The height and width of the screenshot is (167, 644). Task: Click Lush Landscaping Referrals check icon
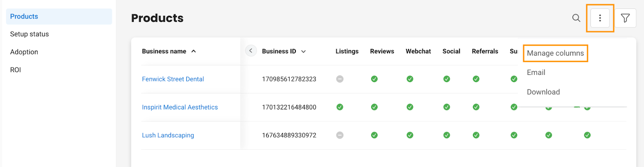pos(476,135)
